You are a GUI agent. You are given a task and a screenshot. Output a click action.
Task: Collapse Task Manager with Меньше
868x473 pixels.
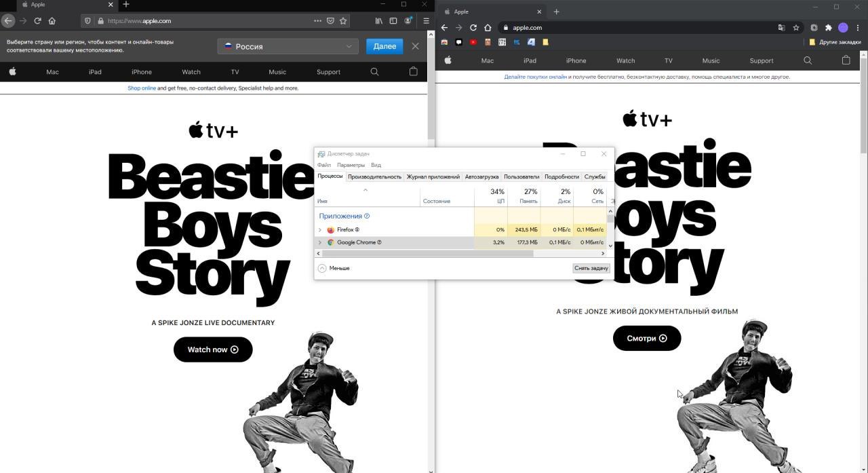coord(334,268)
